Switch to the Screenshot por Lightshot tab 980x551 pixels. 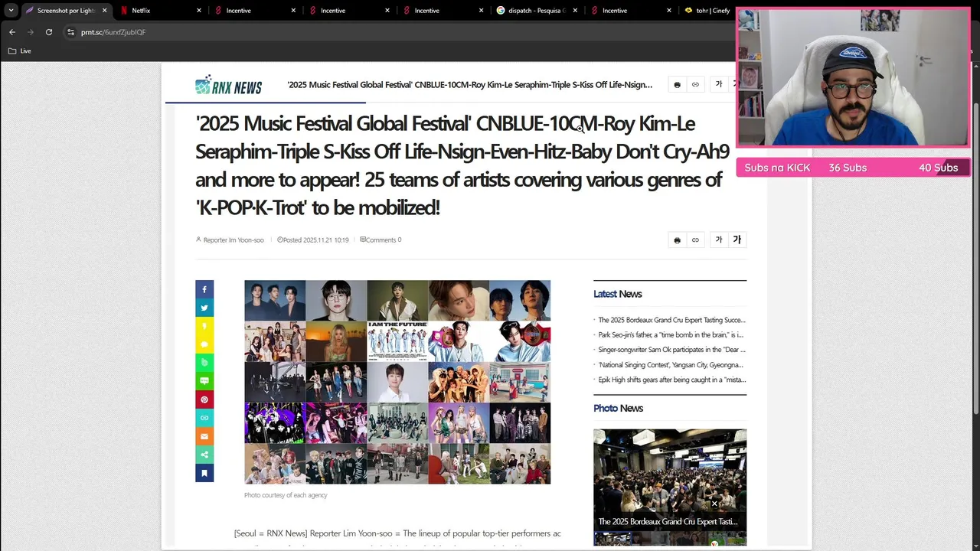point(66,11)
